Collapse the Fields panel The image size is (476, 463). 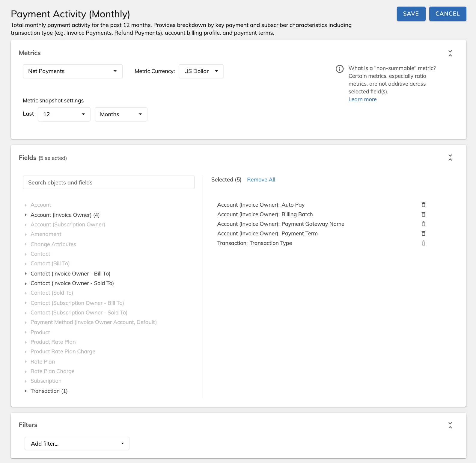pyautogui.click(x=450, y=158)
